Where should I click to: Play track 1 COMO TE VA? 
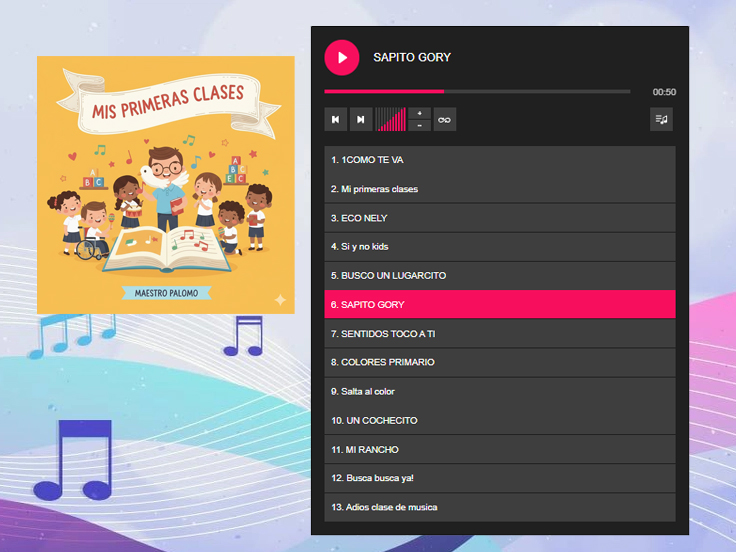click(500, 160)
